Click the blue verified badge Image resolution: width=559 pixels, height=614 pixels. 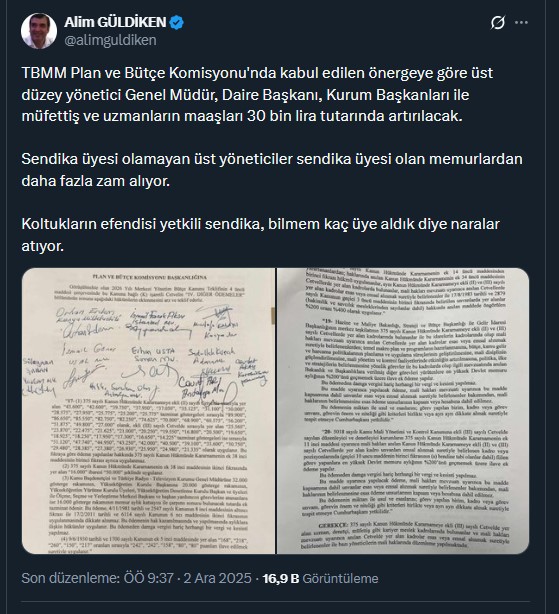coord(177,22)
